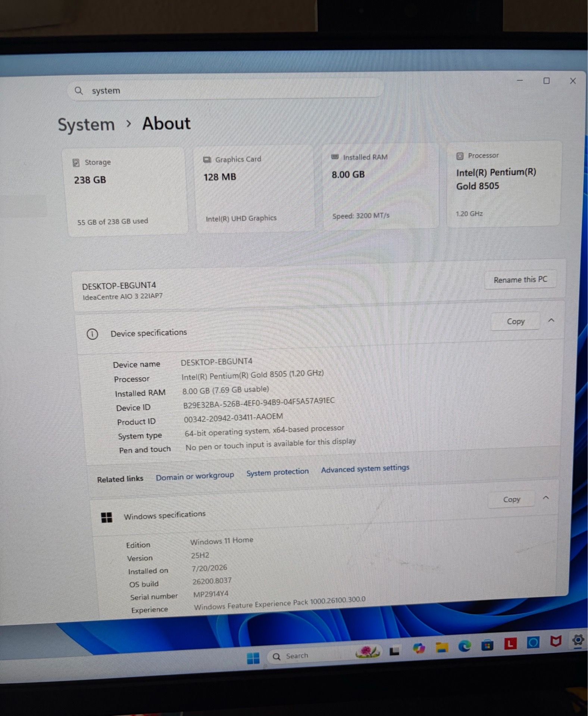Click the OS build value 26200.8037

click(x=212, y=581)
